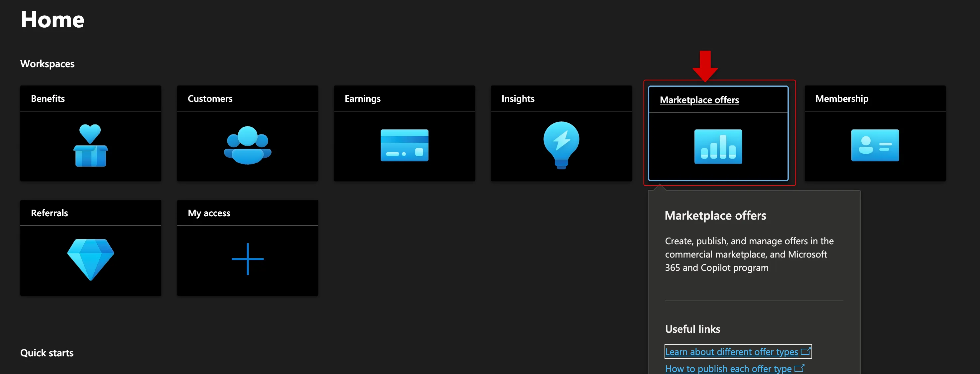Viewport: 980px width, 374px height.
Task: Open the Insights lightbulb icon
Action: coord(561,145)
